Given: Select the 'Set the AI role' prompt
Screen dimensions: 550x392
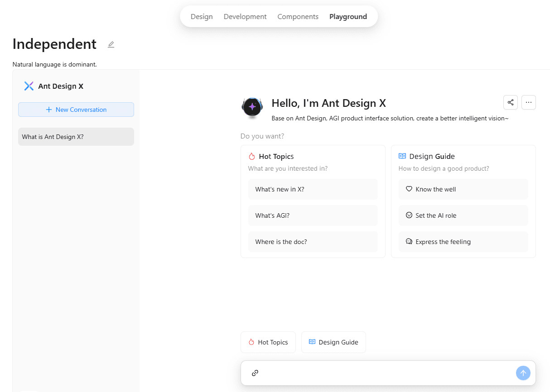Looking at the screenshot, I should click(x=463, y=215).
